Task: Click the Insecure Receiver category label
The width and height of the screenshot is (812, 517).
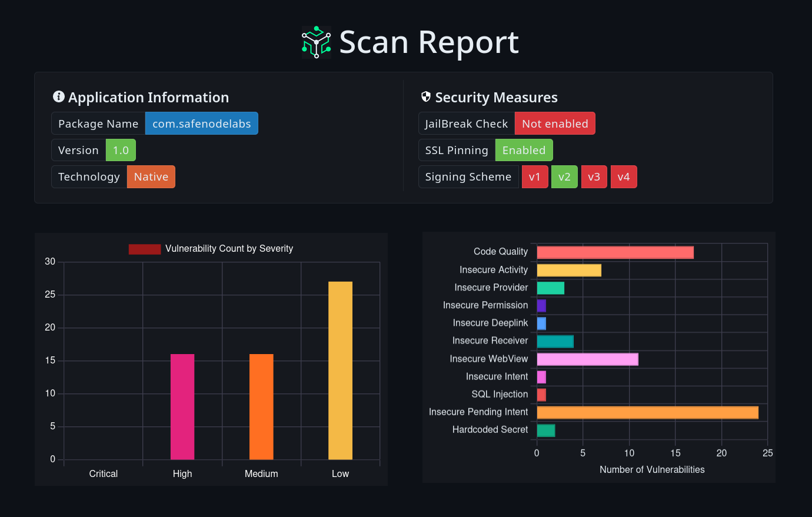Action: point(490,341)
